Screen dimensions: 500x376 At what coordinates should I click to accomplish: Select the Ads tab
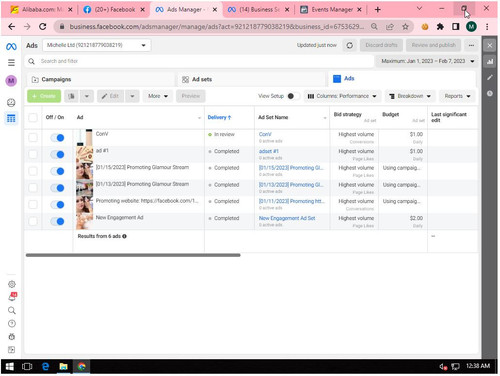point(402,79)
